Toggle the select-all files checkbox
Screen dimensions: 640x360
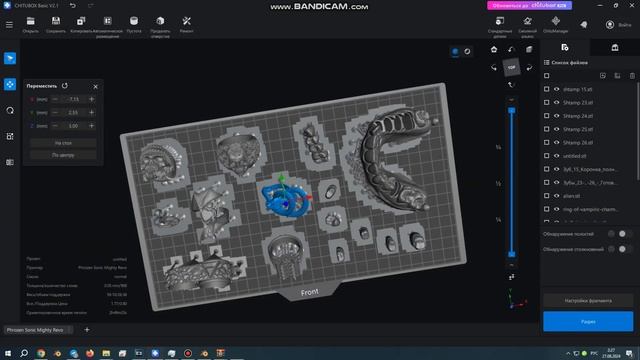click(547, 76)
